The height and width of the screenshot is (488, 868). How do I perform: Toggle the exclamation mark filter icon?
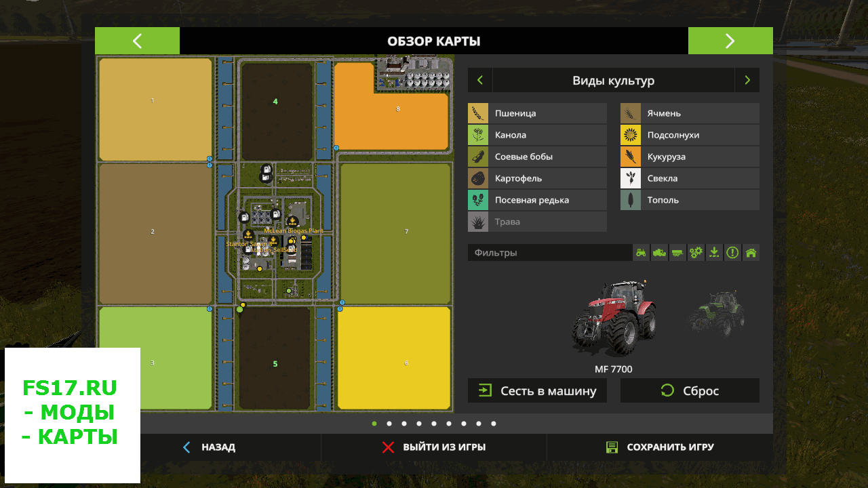pyautogui.click(x=732, y=253)
